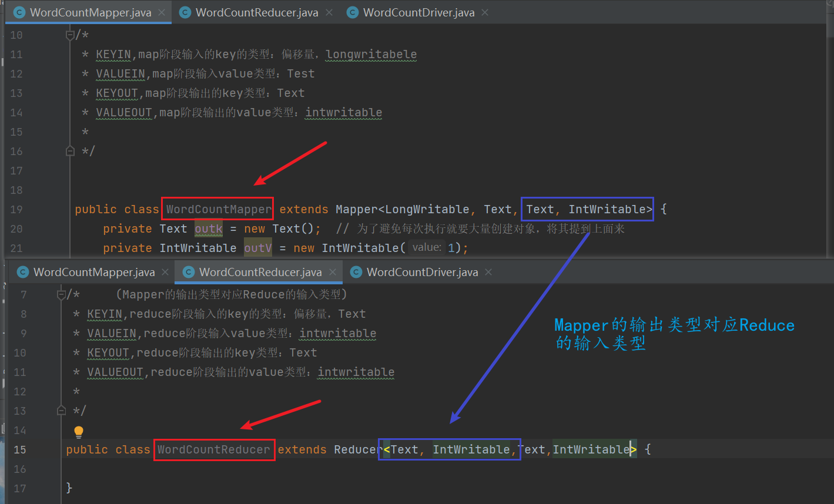Click 'VALUEOUT' in Mapper comment line 14

coord(124,113)
